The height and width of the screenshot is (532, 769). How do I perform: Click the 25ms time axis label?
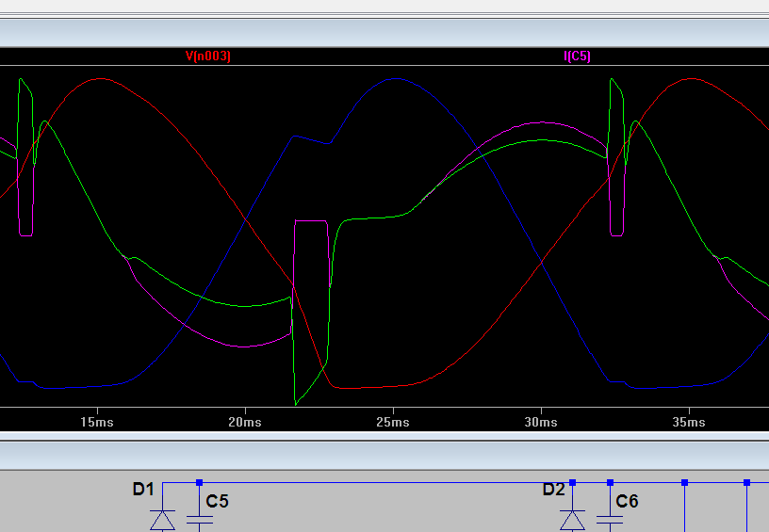[x=393, y=422]
